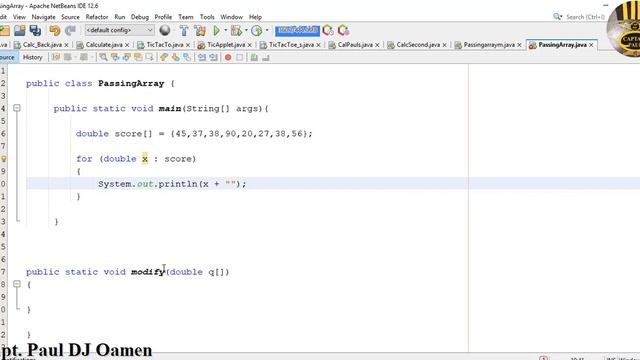The width and height of the screenshot is (640, 360).
Task: Find next occurrence in editor toolbar
Action: [x=127, y=57]
